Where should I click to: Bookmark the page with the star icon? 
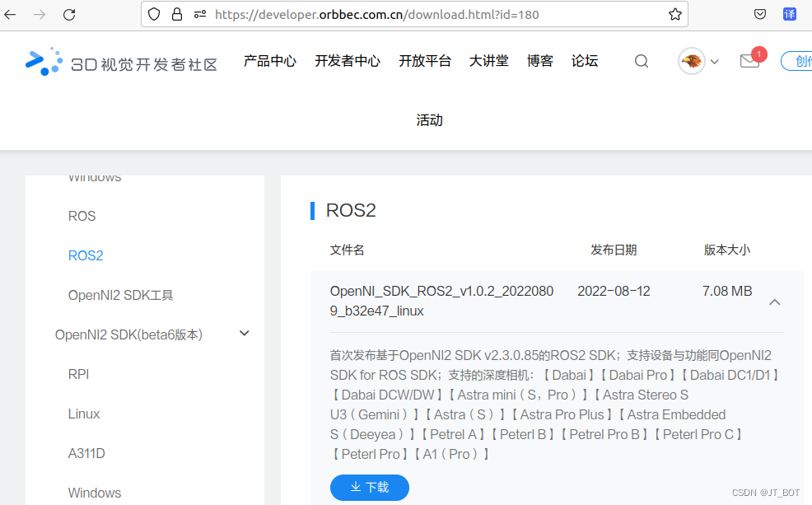click(675, 14)
